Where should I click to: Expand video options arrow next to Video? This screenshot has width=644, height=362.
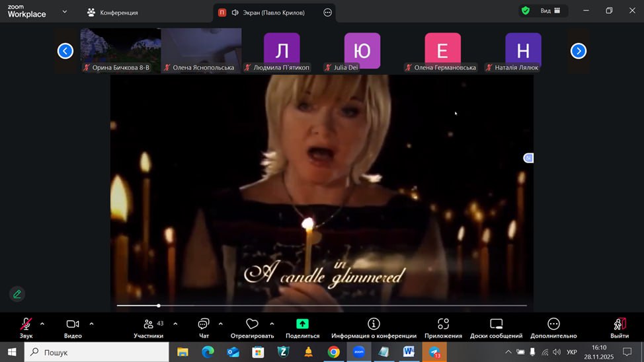point(91,324)
